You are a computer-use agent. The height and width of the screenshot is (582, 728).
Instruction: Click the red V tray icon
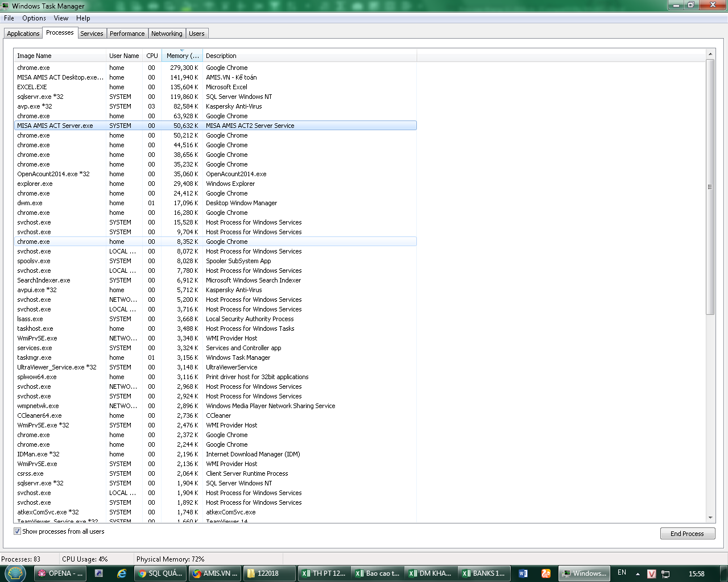[x=652, y=573]
